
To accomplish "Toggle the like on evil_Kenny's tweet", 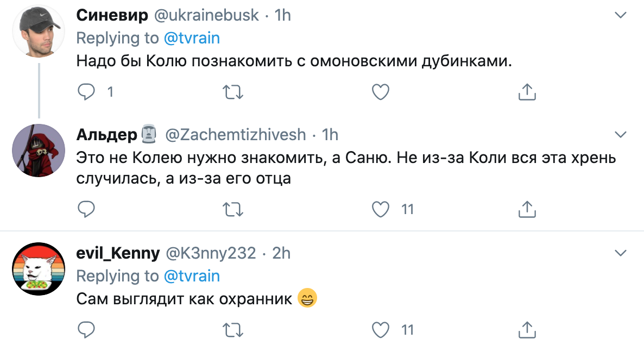I will coord(380,329).
